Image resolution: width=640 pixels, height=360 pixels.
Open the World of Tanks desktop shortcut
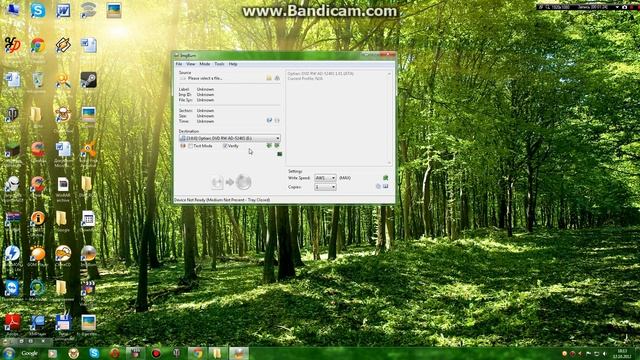12,115
